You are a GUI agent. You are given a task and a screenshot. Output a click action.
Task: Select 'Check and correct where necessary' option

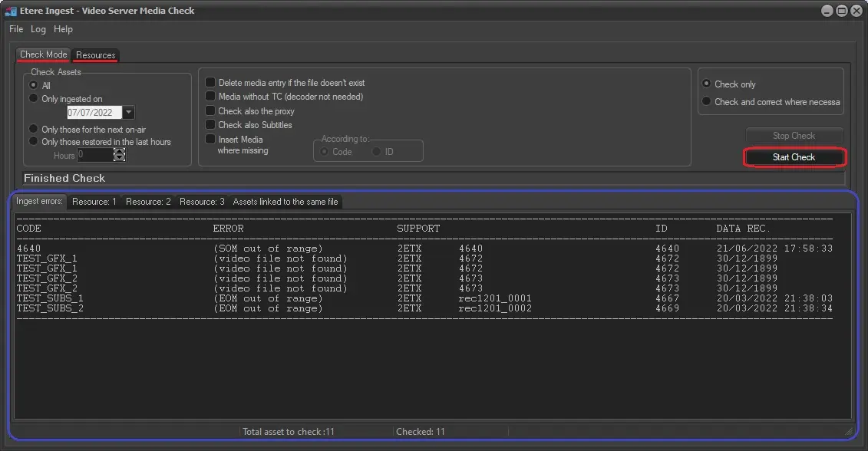(707, 102)
